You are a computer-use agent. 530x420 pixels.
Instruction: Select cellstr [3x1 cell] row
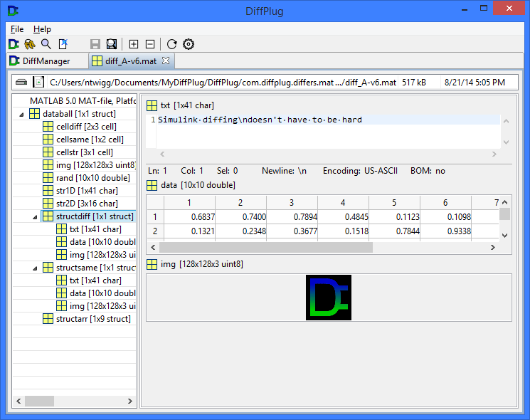point(85,152)
